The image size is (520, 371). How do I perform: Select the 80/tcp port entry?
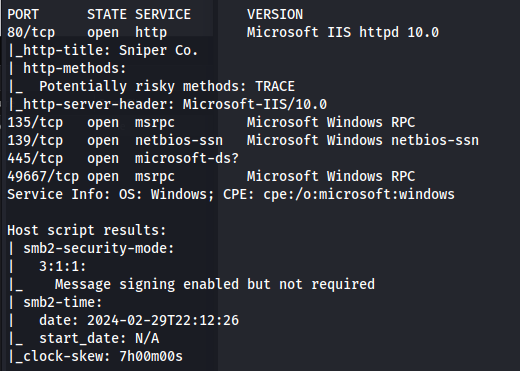31,32
